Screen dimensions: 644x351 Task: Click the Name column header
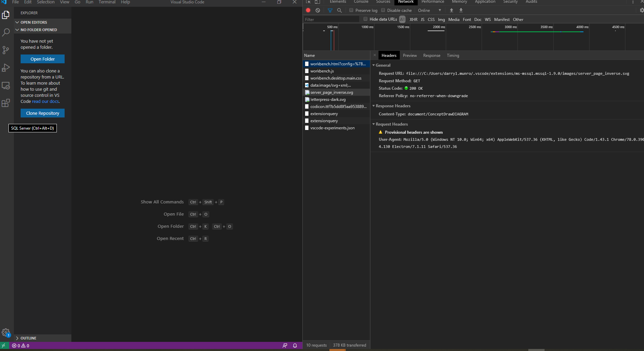point(336,55)
